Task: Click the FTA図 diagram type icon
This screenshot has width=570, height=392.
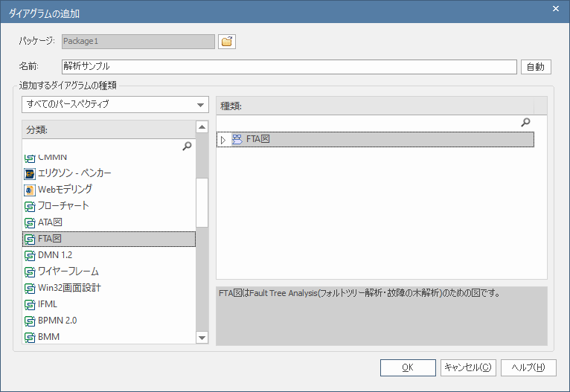Action: pyautogui.click(x=237, y=140)
